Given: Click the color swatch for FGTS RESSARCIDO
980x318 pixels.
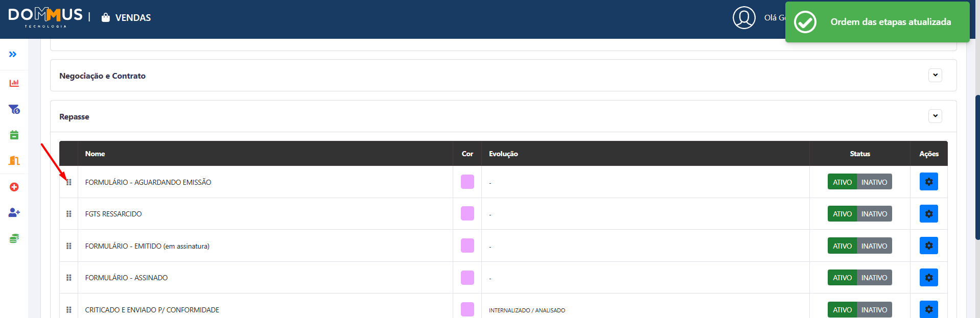Looking at the screenshot, I should (468, 213).
